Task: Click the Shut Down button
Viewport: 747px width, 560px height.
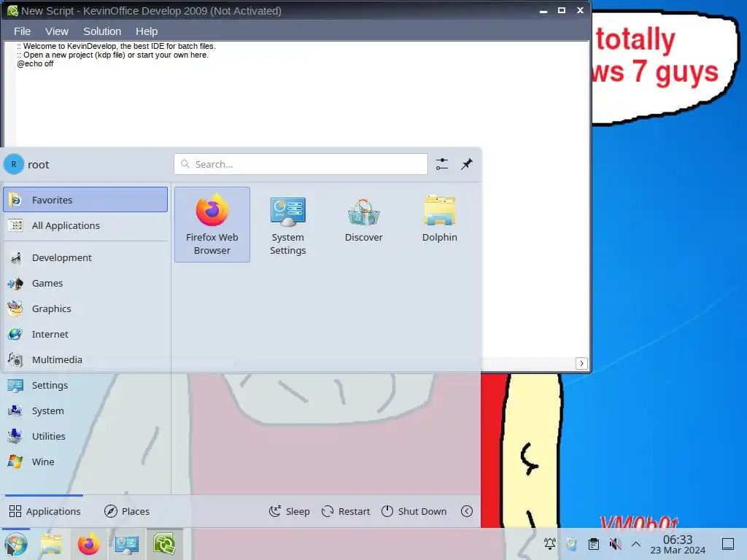Action: (x=414, y=511)
